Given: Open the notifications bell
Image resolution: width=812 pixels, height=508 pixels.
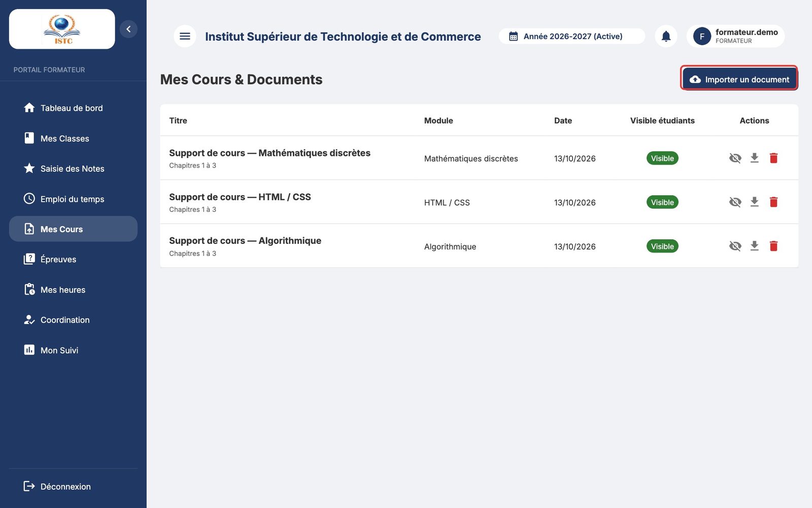Looking at the screenshot, I should [666, 36].
